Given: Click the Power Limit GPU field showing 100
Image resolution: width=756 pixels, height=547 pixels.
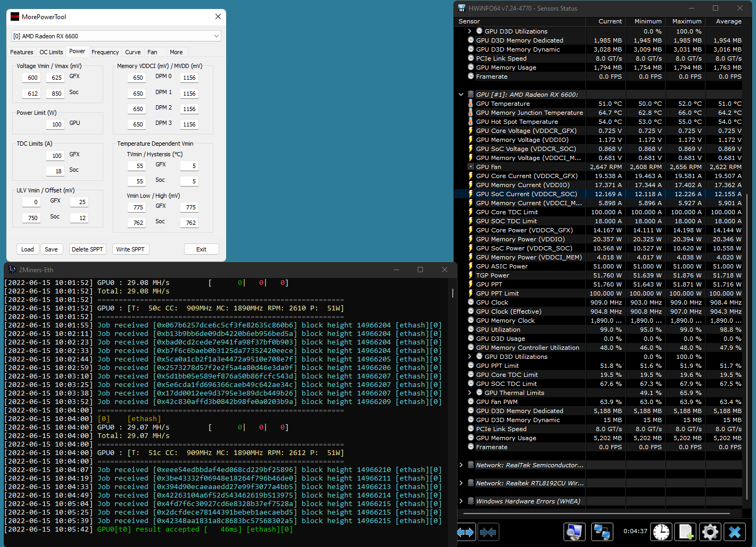Looking at the screenshot, I should [55, 124].
